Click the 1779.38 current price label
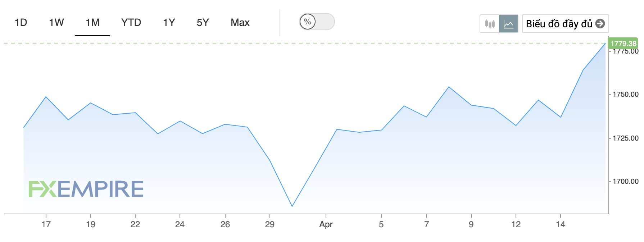The image size is (644, 242). click(623, 44)
